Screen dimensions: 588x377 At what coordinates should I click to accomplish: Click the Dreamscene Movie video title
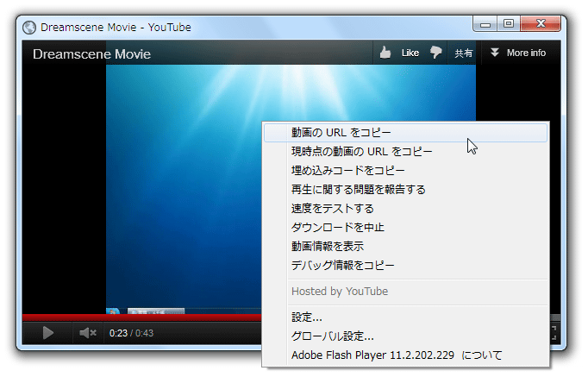click(92, 54)
